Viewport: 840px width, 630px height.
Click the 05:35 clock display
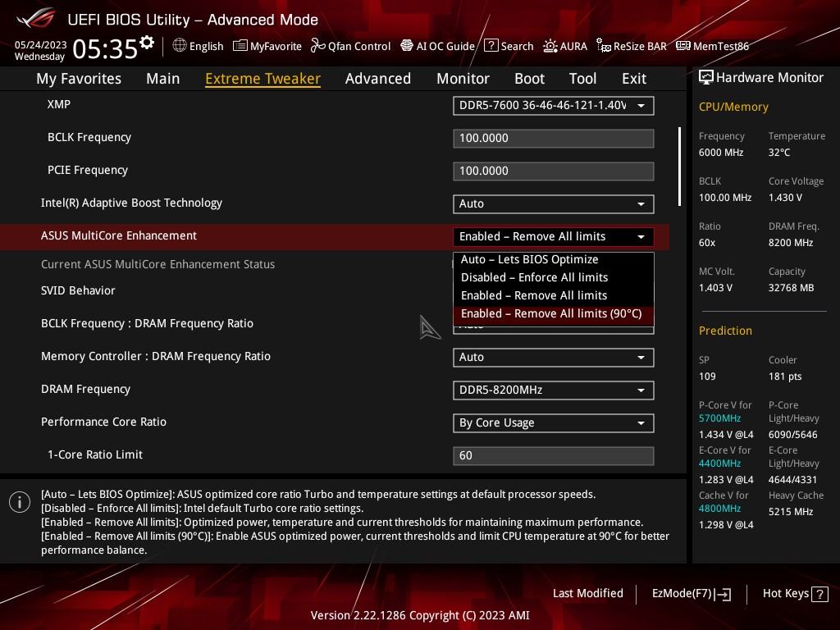coord(105,49)
